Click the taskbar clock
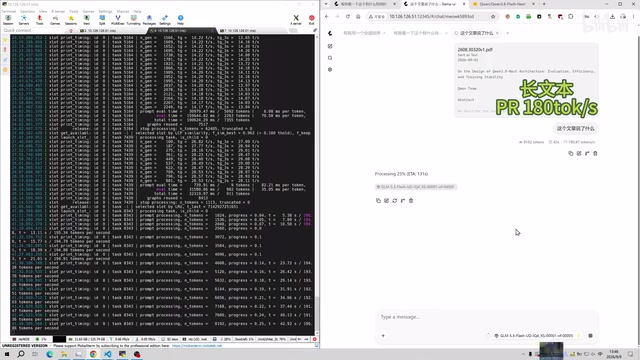Screen dimensions: 640x360 click(x=614, y=354)
